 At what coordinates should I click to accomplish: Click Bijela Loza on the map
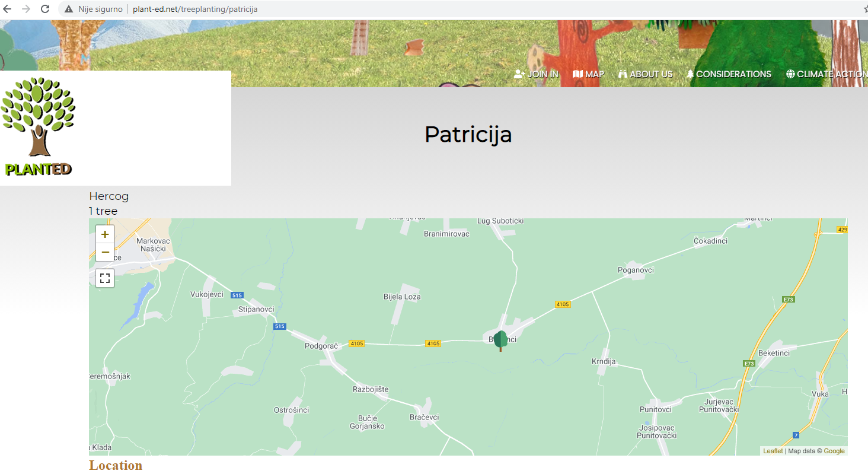[402, 297]
